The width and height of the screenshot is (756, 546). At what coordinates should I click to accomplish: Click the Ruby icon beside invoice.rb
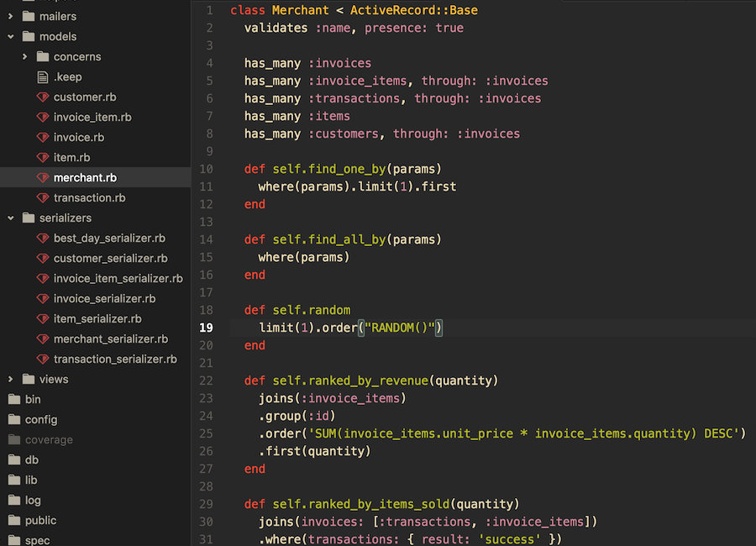point(43,138)
